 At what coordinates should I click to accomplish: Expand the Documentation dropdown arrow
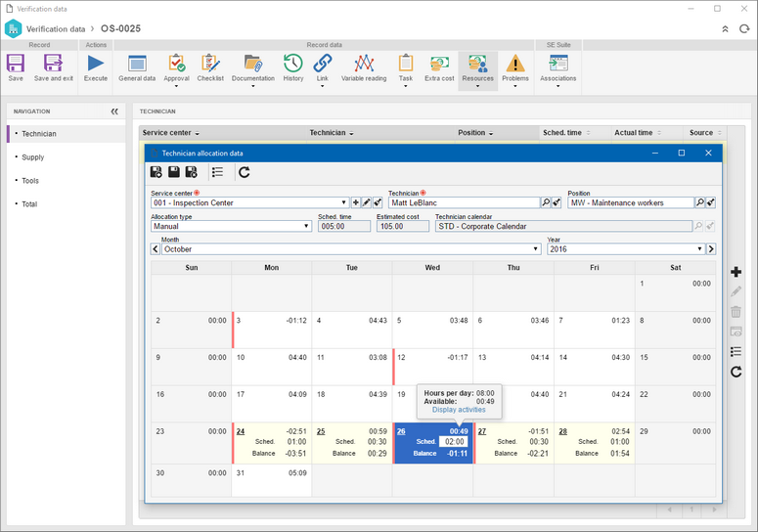(x=252, y=86)
